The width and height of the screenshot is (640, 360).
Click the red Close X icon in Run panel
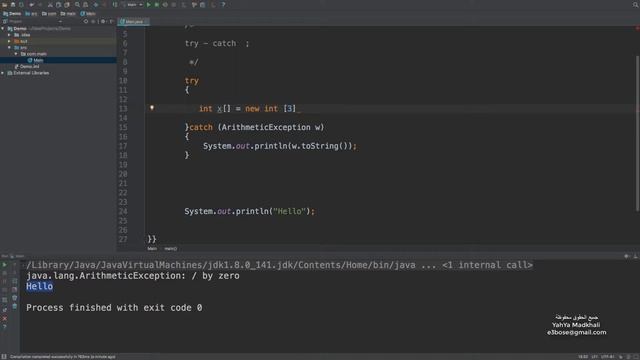tap(4, 318)
